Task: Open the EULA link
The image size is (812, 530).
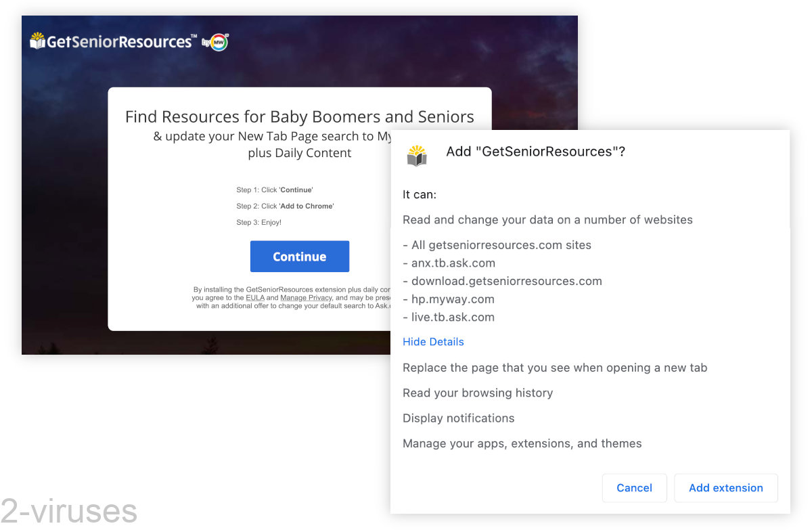Action: click(255, 297)
